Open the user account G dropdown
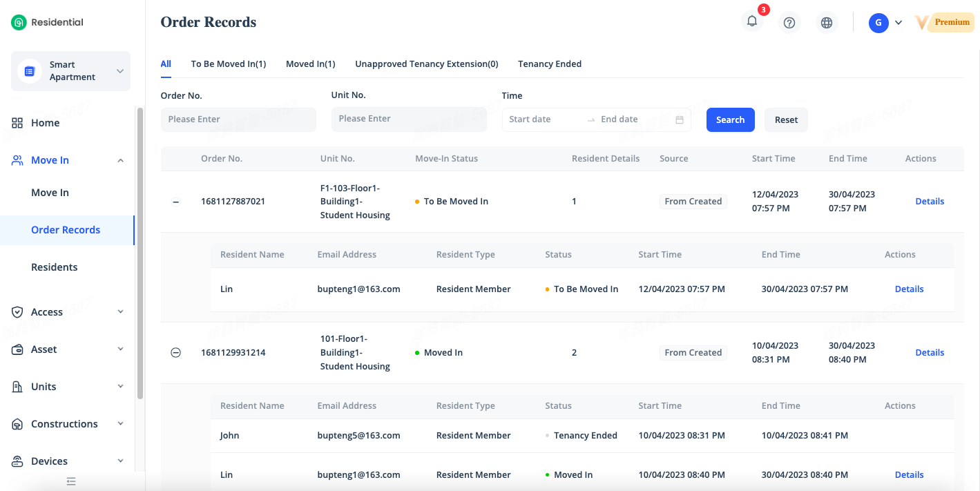This screenshot has width=980, height=491. tap(885, 23)
